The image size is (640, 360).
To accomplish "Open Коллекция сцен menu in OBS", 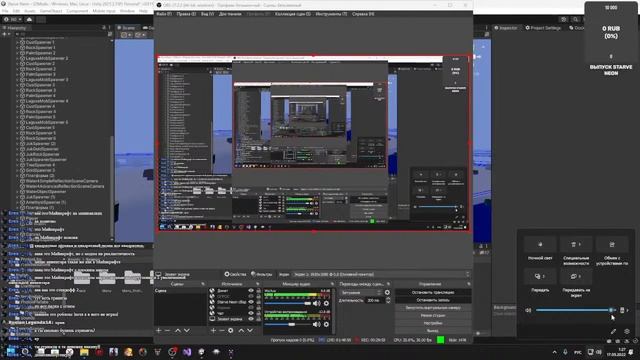I will point(293,14).
